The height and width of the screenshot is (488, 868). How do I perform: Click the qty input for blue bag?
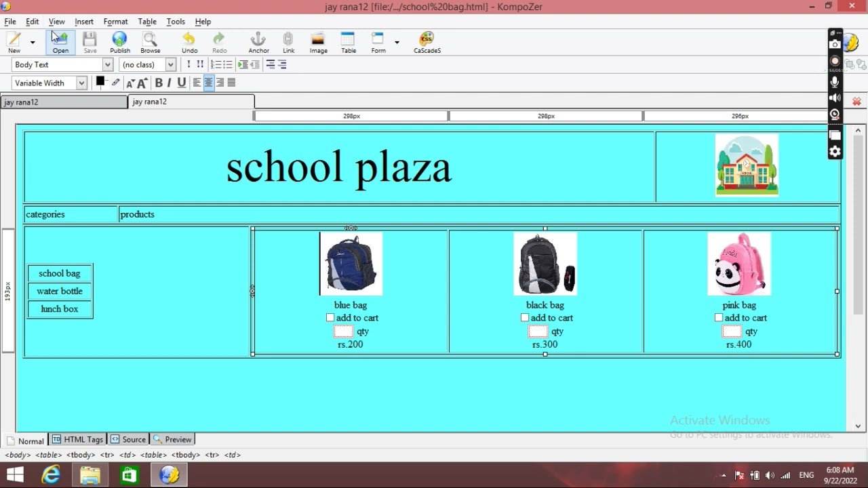[x=344, y=331]
